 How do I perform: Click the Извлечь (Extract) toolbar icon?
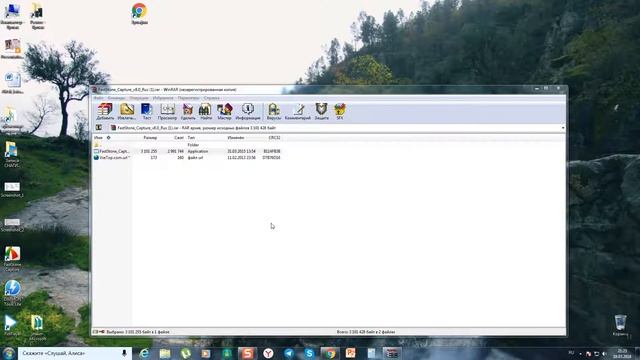coord(127,111)
